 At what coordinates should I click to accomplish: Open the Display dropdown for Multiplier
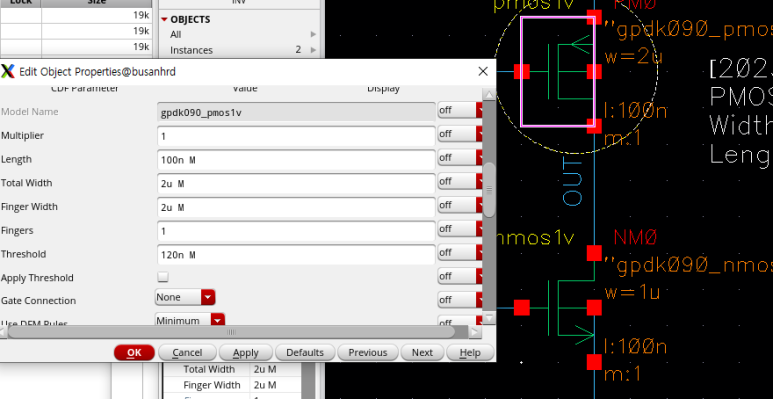460,134
